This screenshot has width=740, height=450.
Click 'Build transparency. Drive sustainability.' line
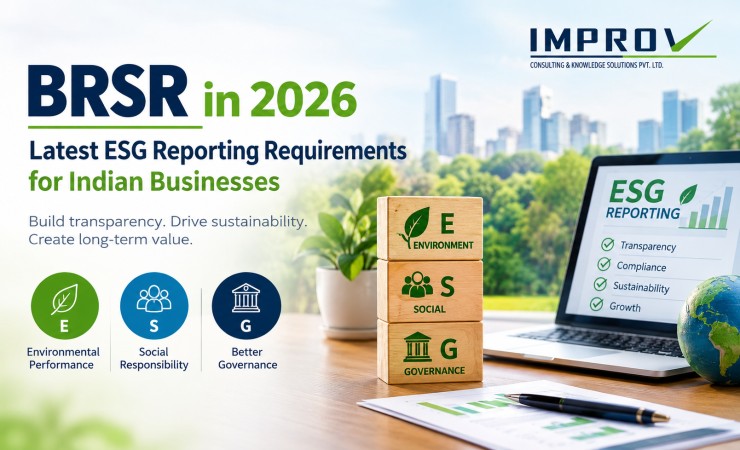(x=168, y=221)
